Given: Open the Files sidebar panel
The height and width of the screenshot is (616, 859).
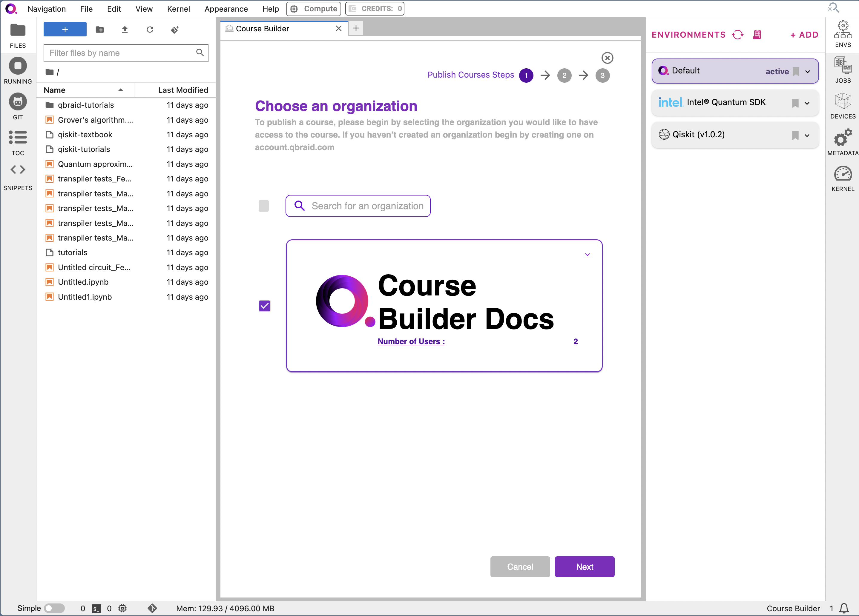Looking at the screenshot, I should tap(18, 36).
